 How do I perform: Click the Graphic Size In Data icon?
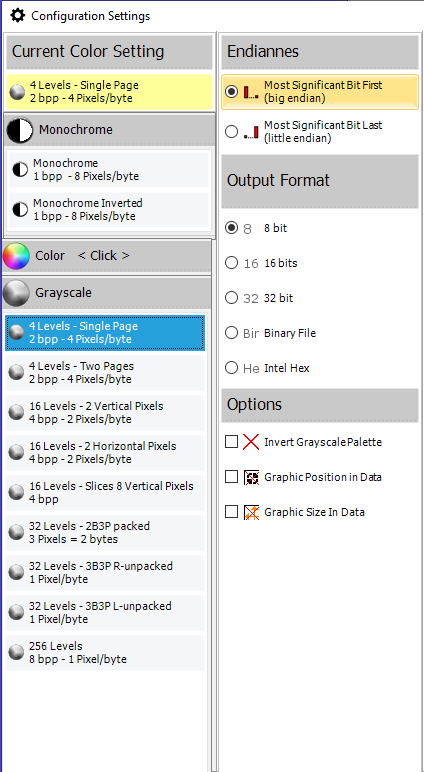[x=251, y=512]
